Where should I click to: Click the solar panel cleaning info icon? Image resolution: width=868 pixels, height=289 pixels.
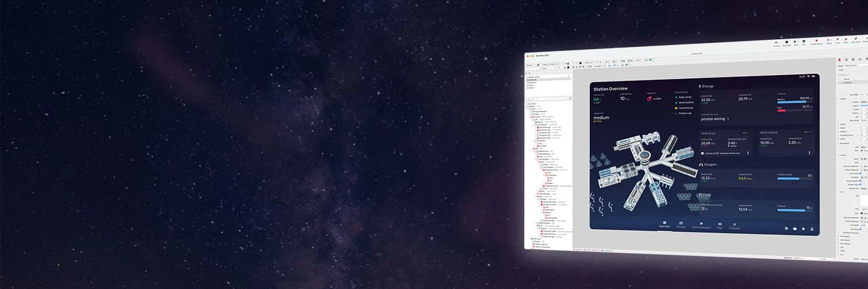(x=703, y=153)
